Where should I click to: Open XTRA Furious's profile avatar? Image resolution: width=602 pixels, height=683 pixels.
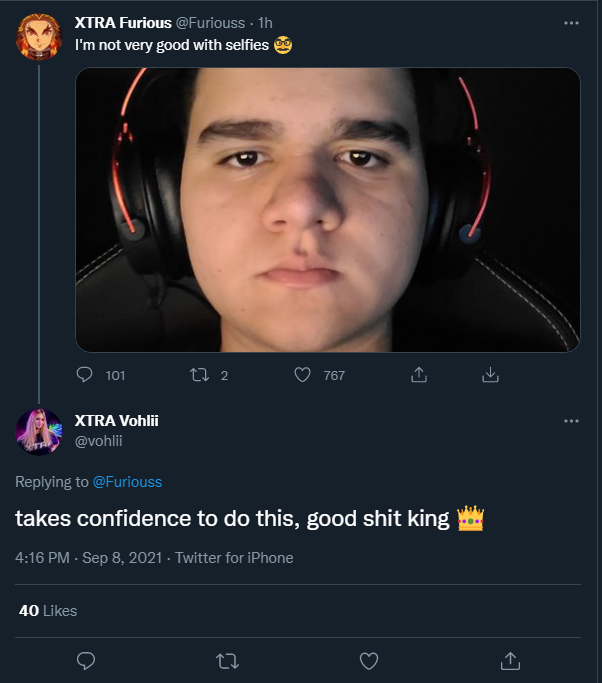(39, 37)
